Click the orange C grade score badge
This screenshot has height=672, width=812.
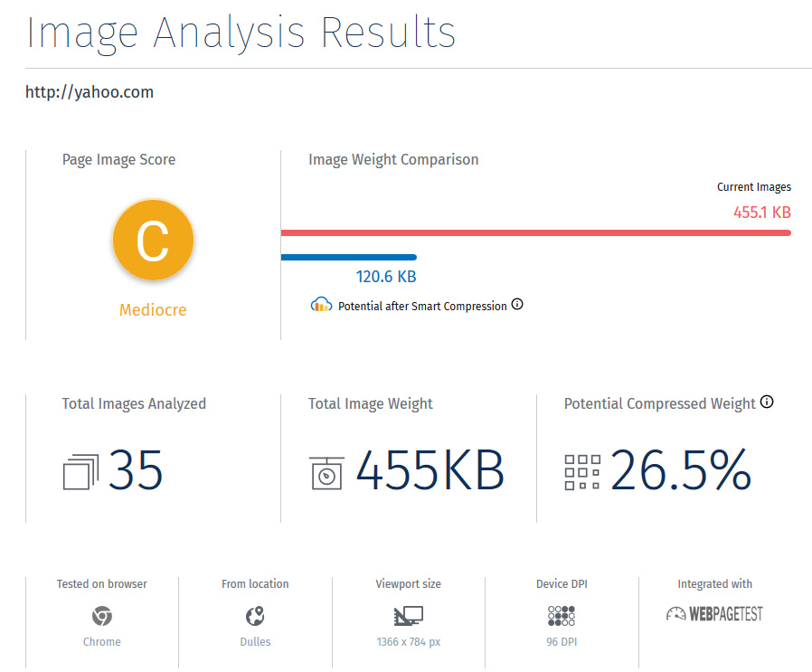pyautogui.click(x=154, y=240)
